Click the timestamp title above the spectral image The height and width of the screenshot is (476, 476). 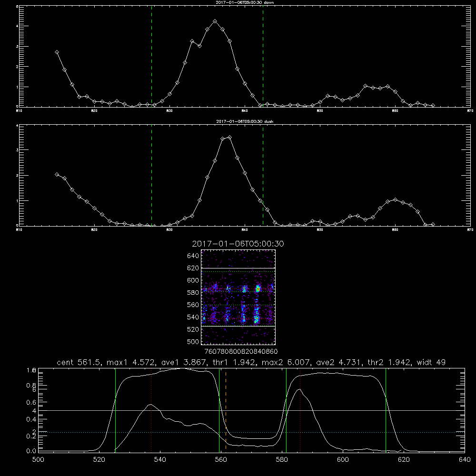pyautogui.click(x=238, y=244)
